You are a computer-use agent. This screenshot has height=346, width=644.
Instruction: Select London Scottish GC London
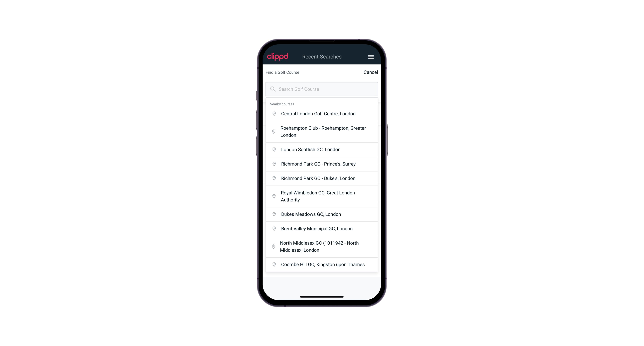click(x=322, y=149)
